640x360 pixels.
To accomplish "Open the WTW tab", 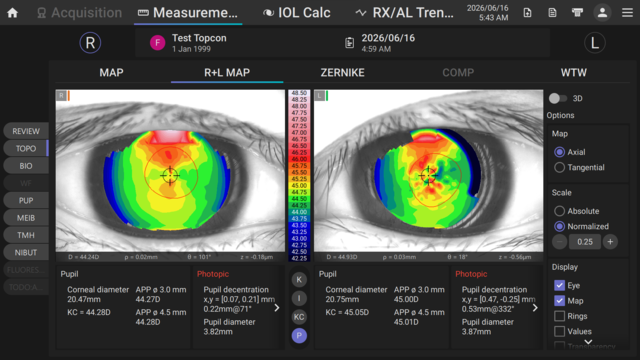I will [x=573, y=73].
